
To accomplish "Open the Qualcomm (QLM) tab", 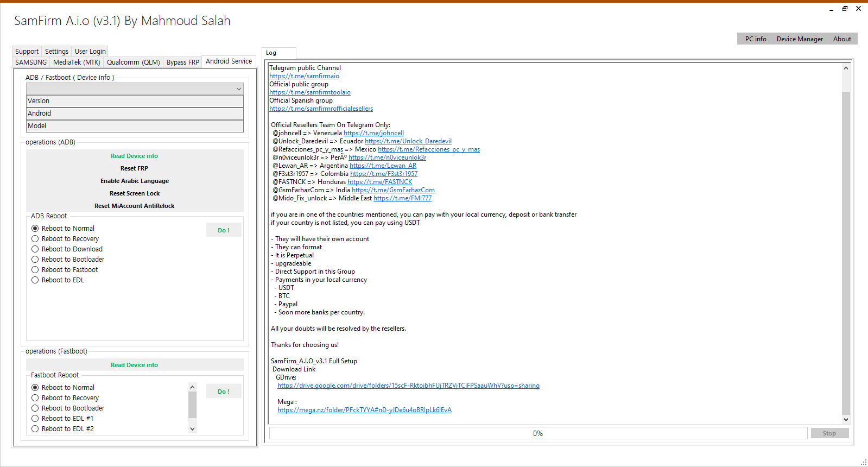I will coord(133,62).
